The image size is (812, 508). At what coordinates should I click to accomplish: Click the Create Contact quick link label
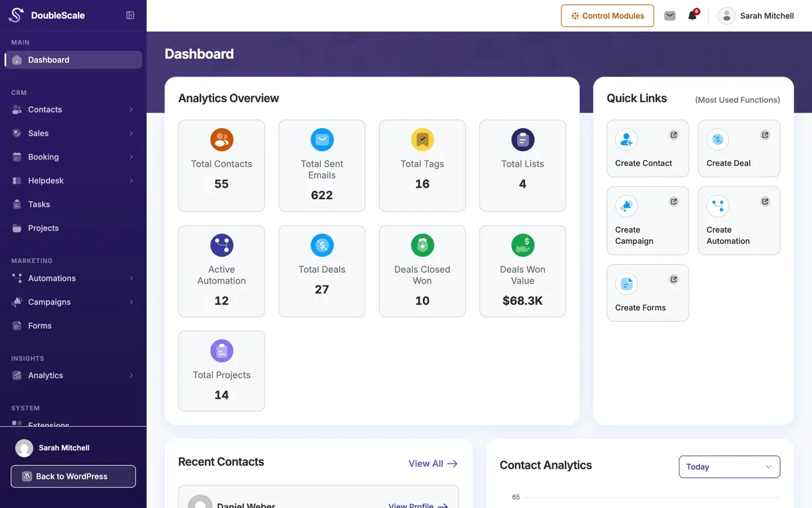(644, 163)
